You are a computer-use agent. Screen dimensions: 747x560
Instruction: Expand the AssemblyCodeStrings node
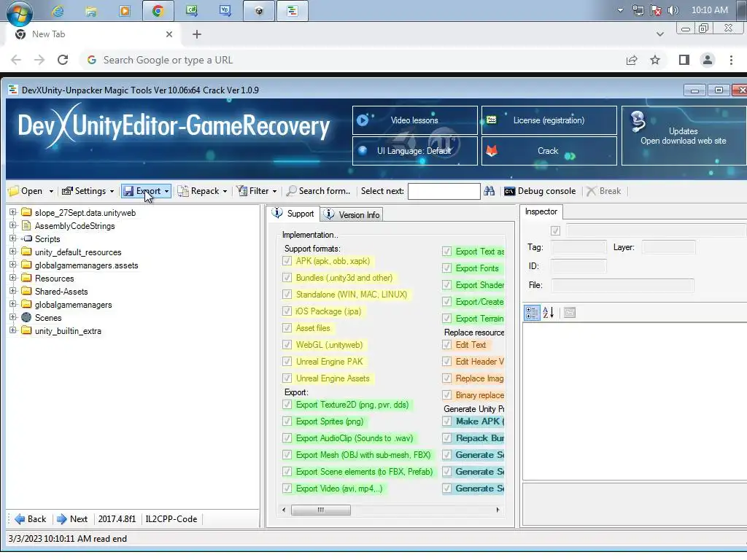[13, 225]
